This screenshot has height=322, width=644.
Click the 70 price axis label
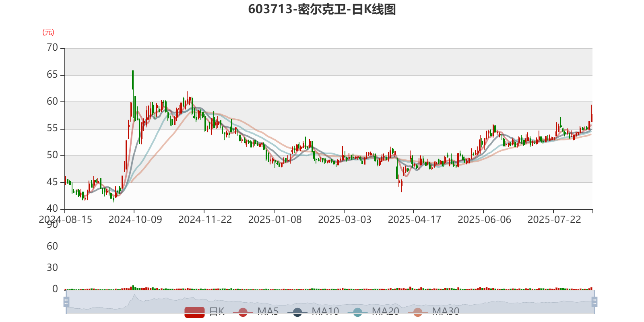(52, 48)
